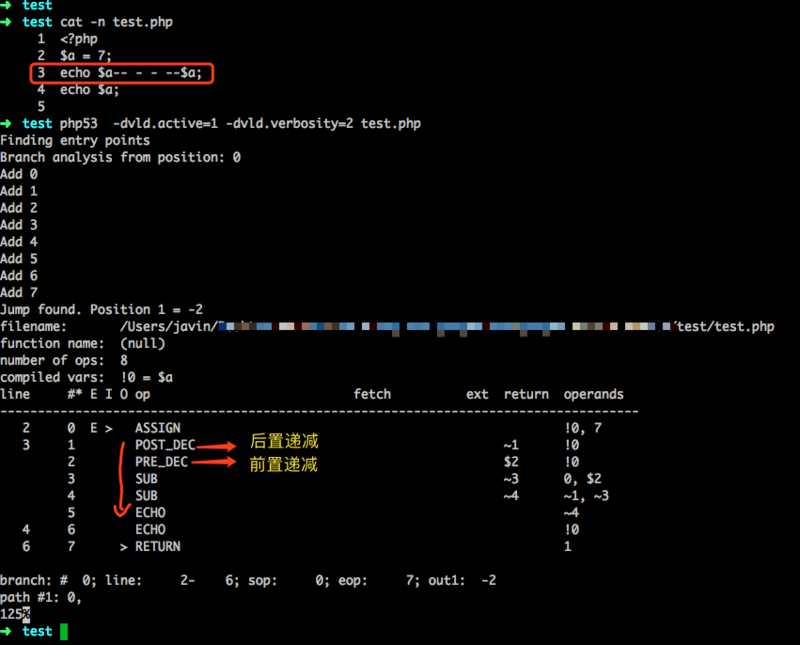Select the 'number of ops: 8' line
800x645 pixels.
(x=64, y=360)
